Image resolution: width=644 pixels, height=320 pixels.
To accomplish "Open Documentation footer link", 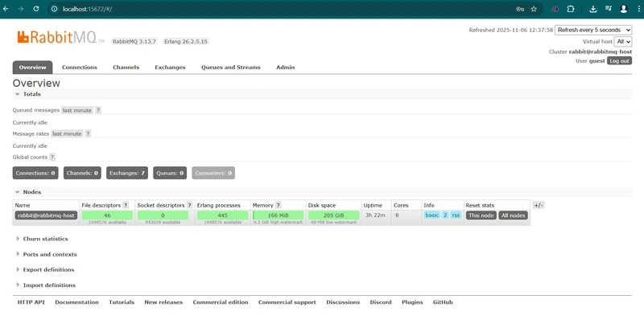I will [x=76, y=302].
